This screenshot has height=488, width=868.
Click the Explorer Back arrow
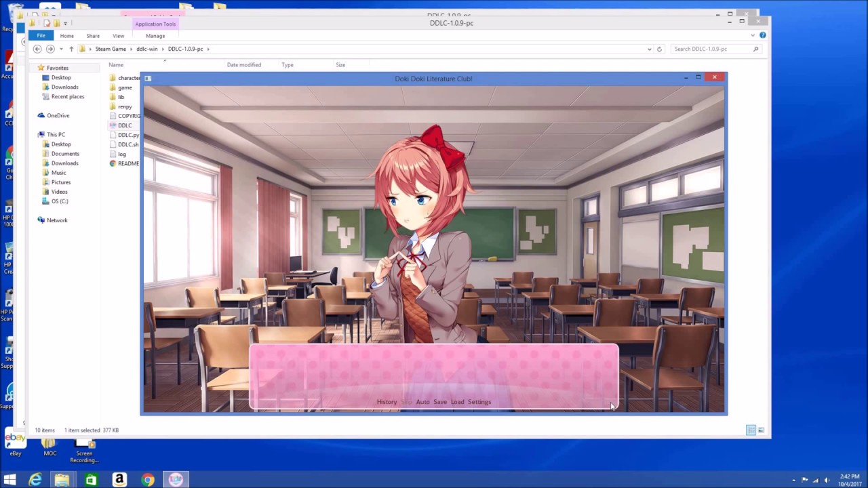37,49
